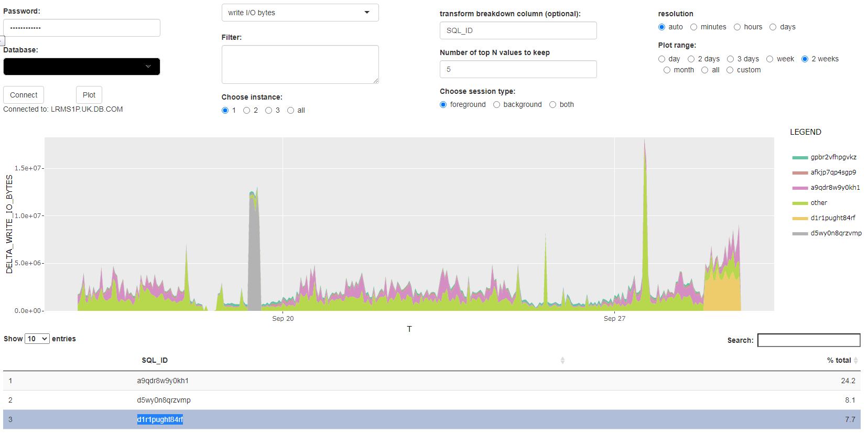Expand the Database selection dropdown

[x=82, y=67]
